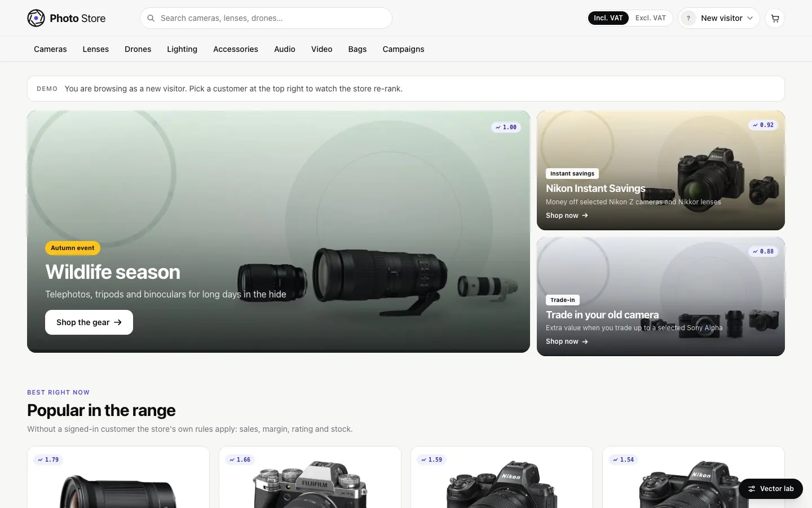Click the Photo Store title text

click(x=78, y=18)
